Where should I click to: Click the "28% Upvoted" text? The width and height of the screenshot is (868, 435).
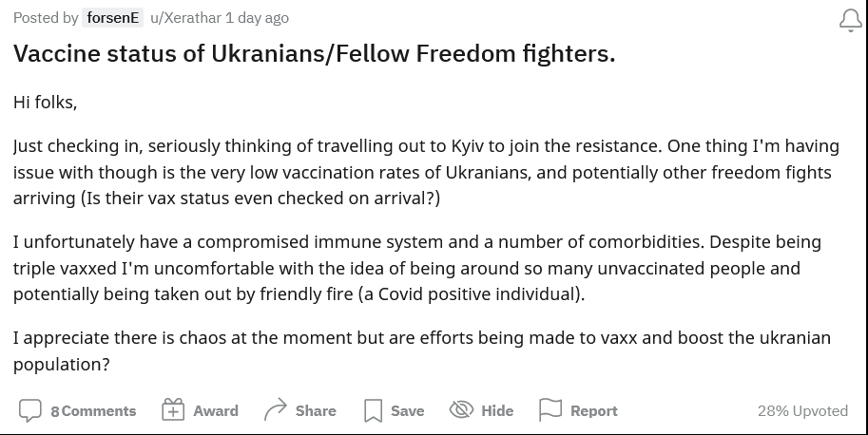coord(802,411)
